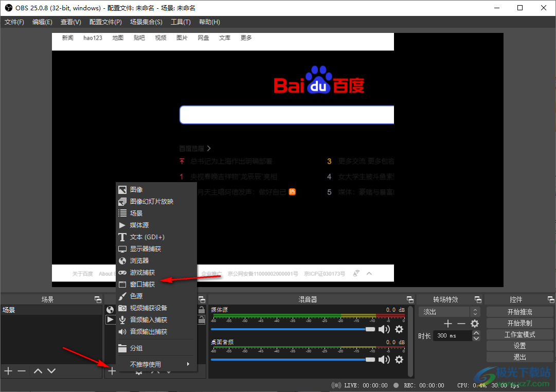Expand the 不推荐使用 submenu
556x392 pixels.
tap(156, 364)
